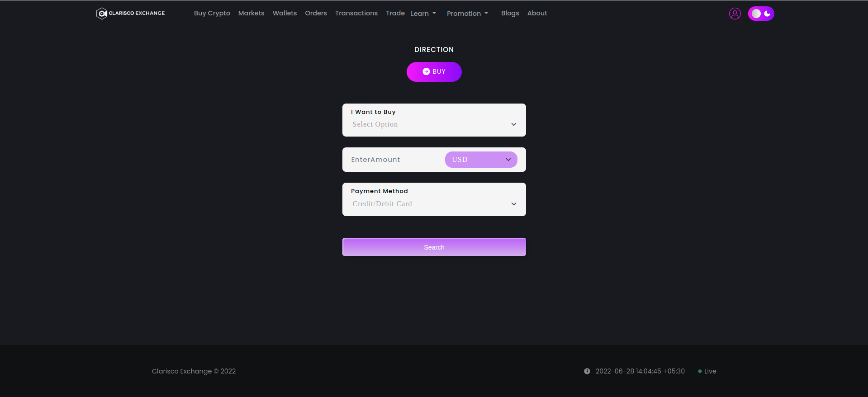
Task: Go to Markets
Action: click(x=251, y=13)
